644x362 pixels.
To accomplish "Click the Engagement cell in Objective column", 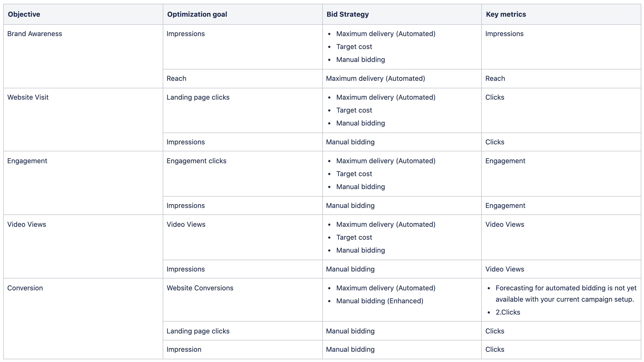I will [x=27, y=161].
